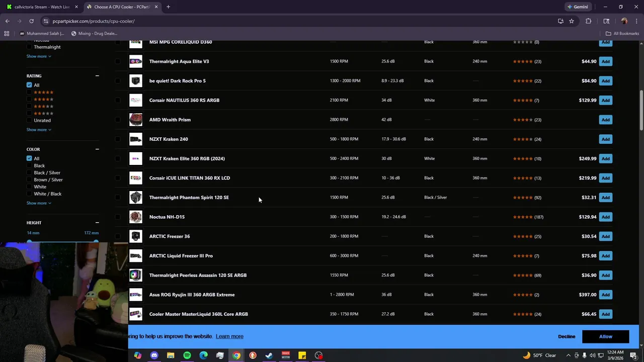Add the Thermalright Aqua Elite V3
Viewport: 644px width, 362px height.
pyautogui.click(x=606, y=61)
